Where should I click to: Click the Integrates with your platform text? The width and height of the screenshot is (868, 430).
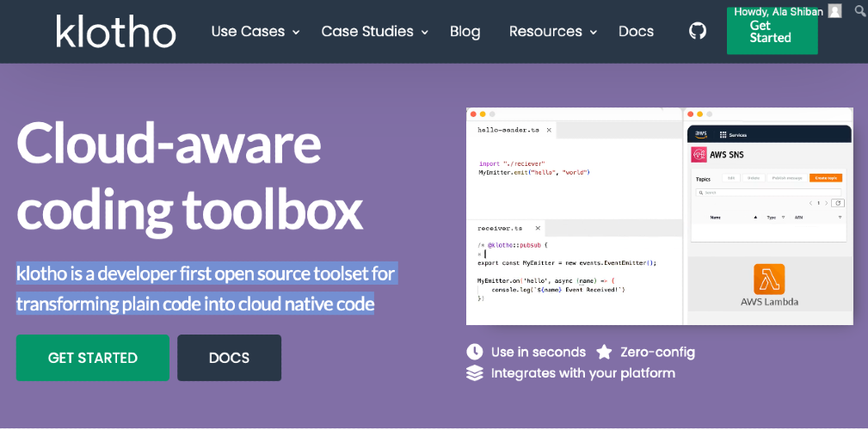tap(583, 373)
